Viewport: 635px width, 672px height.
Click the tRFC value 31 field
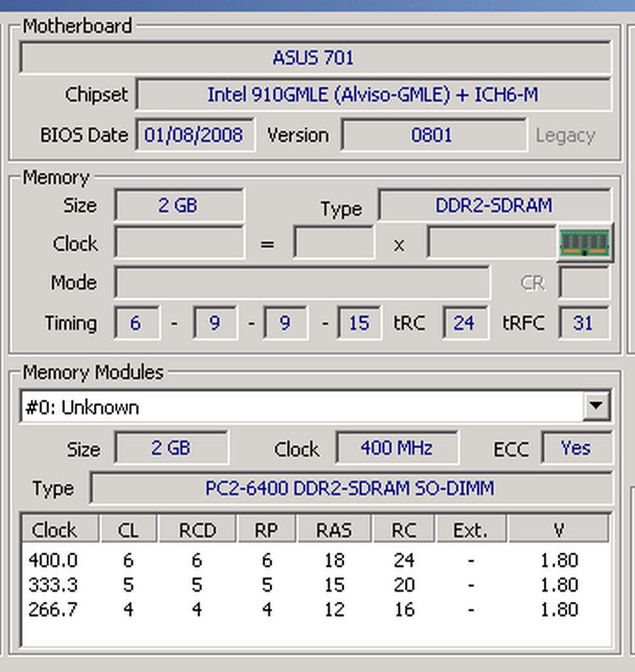pos(583,323)
